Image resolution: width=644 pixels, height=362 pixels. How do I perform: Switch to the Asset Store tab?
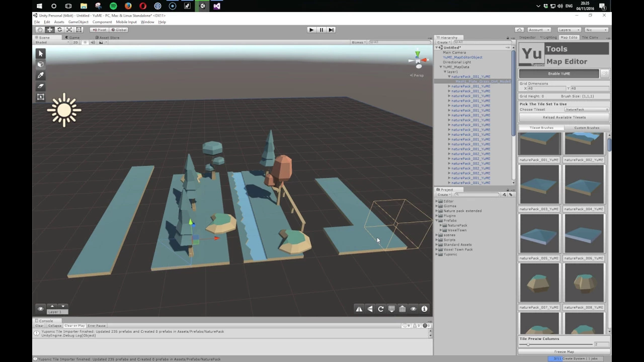[108, 38]
